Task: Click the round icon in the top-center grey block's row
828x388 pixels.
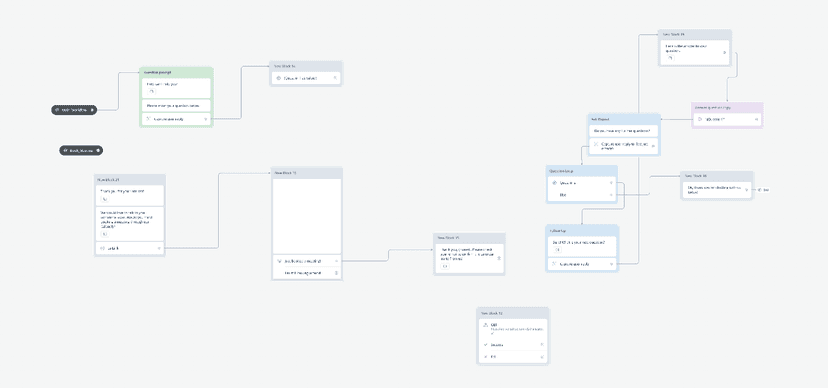Action: coord(278,78)
